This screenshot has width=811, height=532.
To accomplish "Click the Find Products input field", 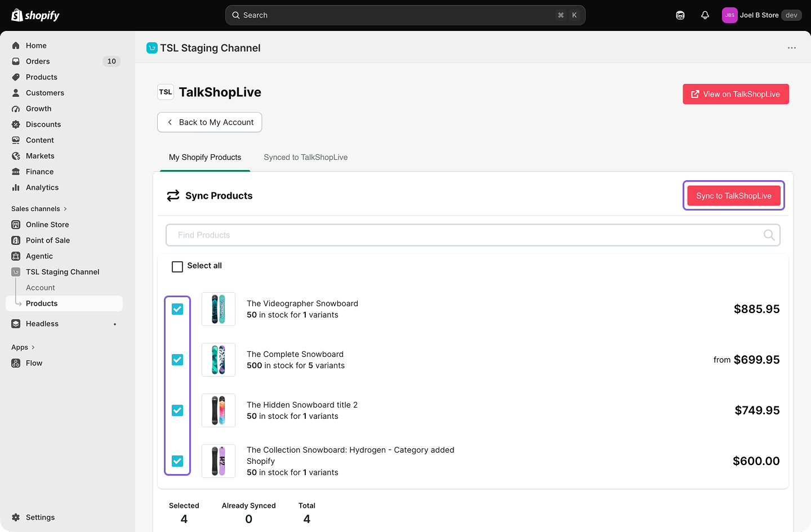I will (473, 235).
